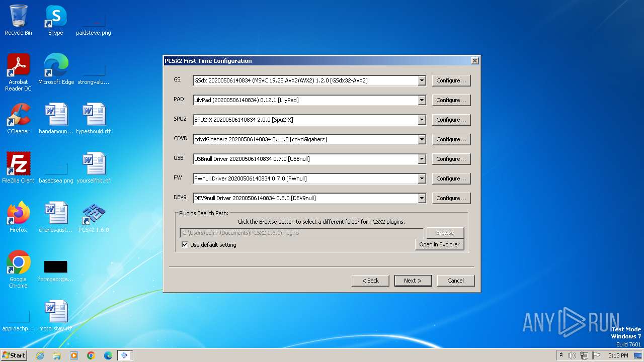644x362 pixels.
Task: Click the Next > button
Action: tap(413, 281)
